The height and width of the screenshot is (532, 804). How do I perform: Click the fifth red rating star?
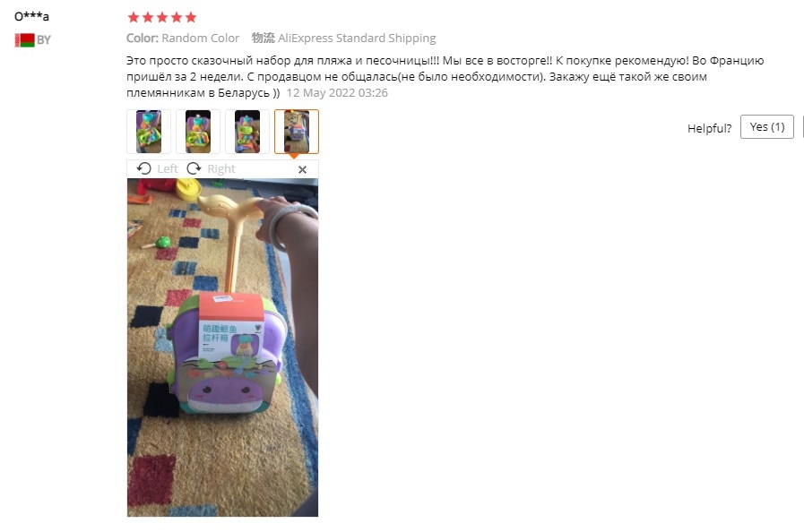click(x=191, y=17)
